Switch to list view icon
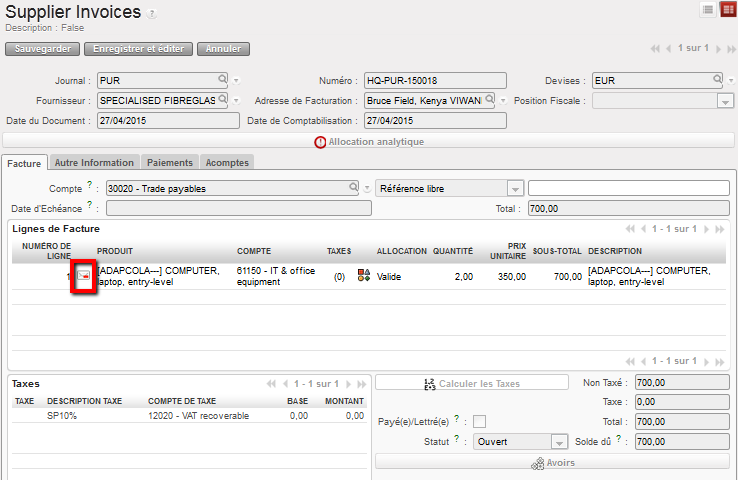738x480 pixels. (x=707, y=9)
